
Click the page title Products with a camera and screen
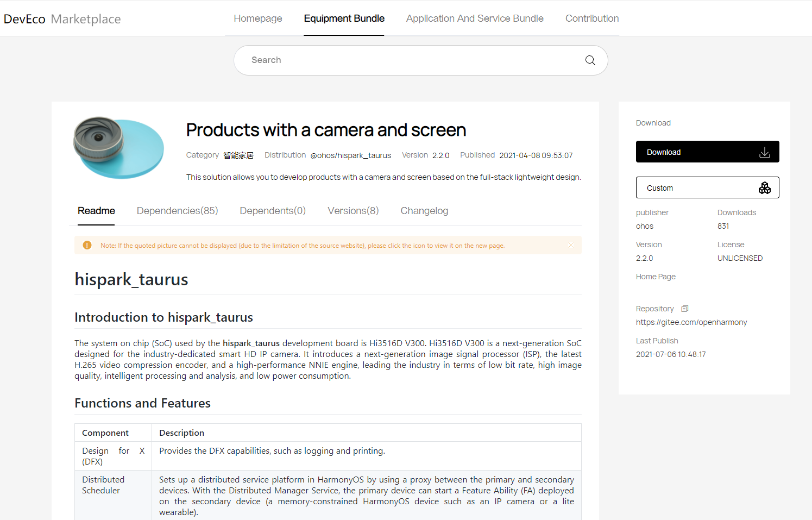pos(326,130)
